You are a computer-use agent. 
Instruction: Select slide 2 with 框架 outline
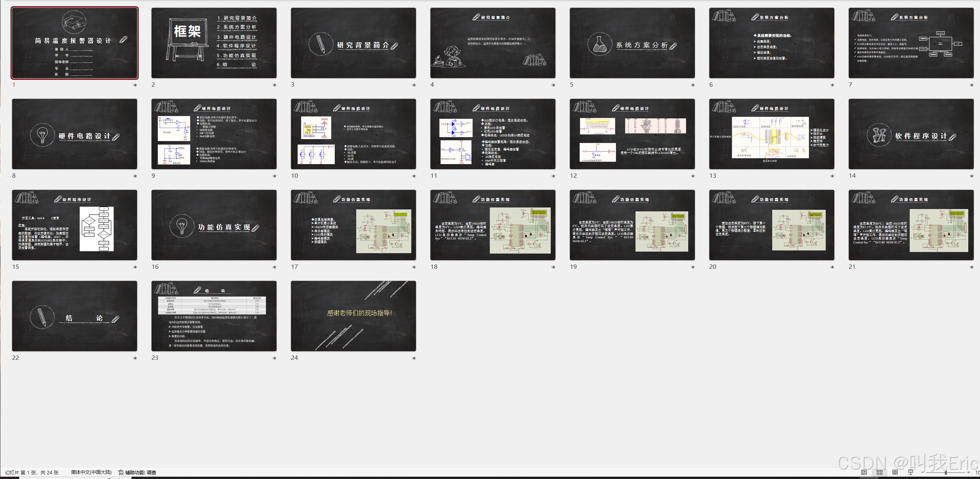pos(214,43)
